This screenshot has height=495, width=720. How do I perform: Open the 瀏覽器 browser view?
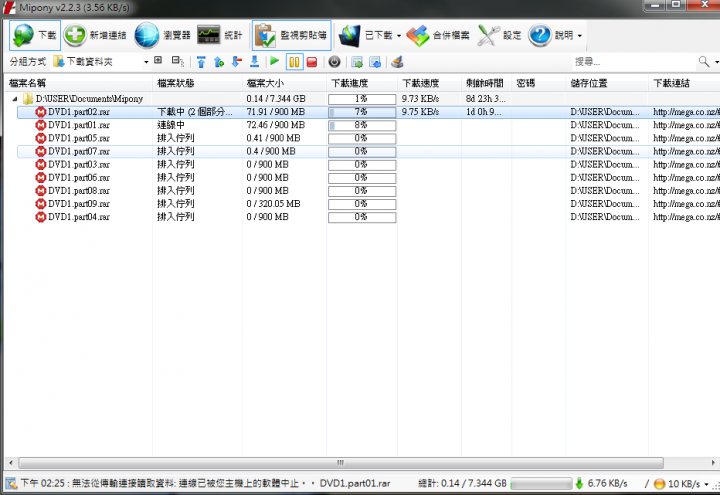pos(163,35)
